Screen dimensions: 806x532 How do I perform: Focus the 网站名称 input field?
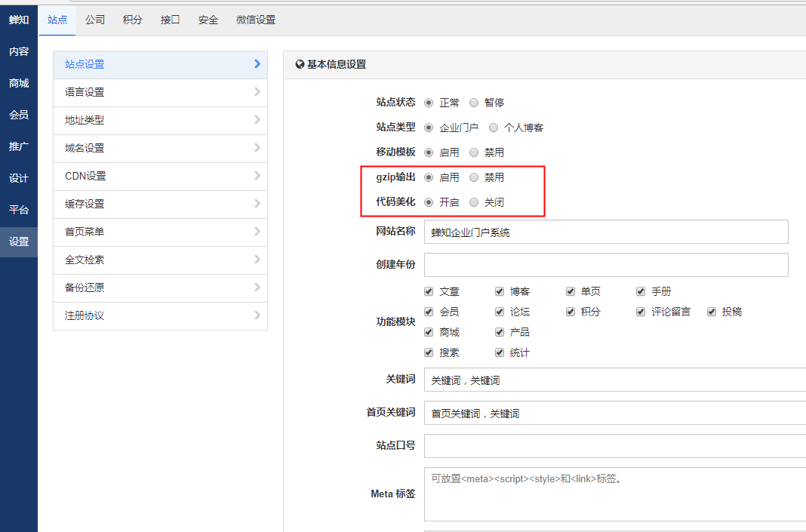click(606, 232)
